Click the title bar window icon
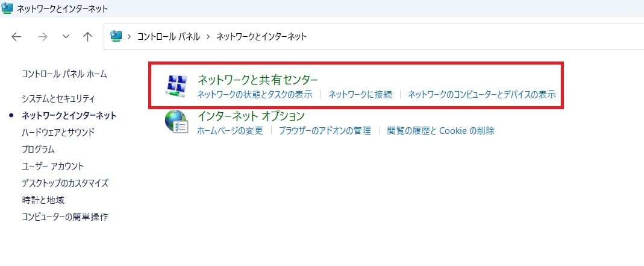 [7, 8]
